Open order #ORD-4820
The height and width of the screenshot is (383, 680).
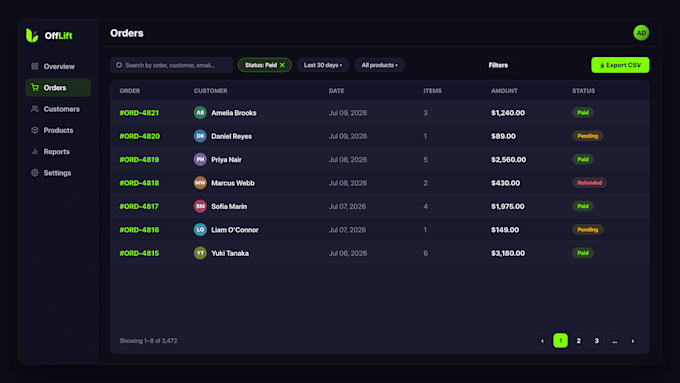[x=139, y=136]
